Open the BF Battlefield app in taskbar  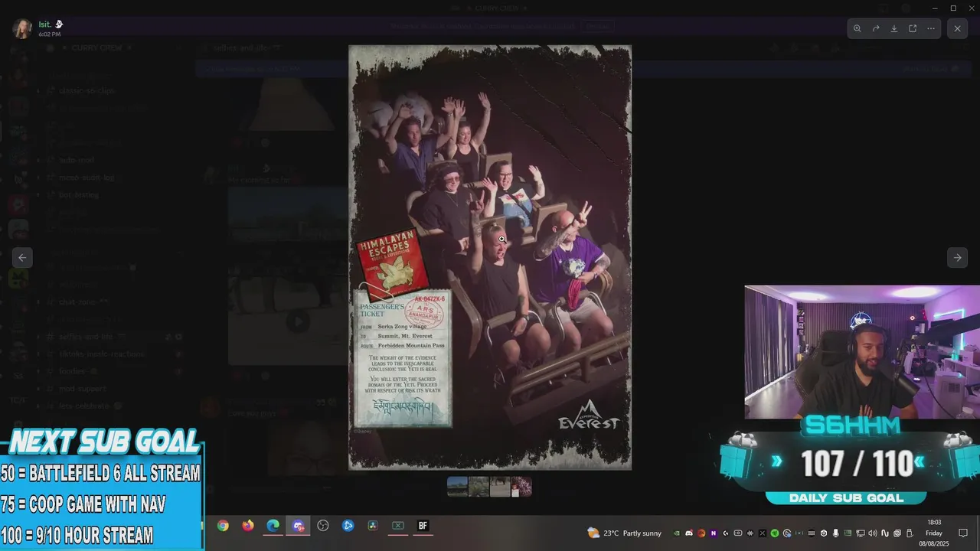coord(423,526)
